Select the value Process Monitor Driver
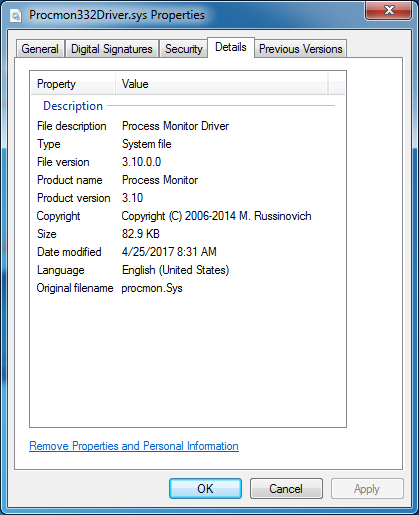This screenshot has width=419, height=515. [175, 126]
